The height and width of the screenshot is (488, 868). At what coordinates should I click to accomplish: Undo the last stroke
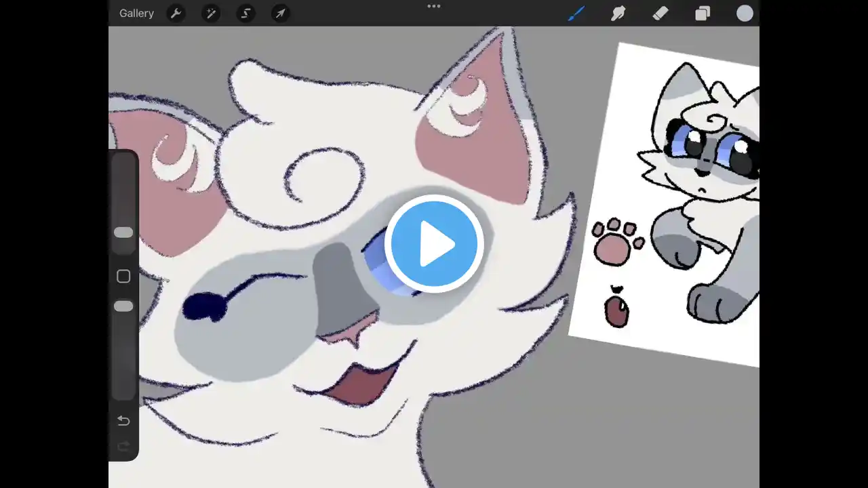point(123,421)
